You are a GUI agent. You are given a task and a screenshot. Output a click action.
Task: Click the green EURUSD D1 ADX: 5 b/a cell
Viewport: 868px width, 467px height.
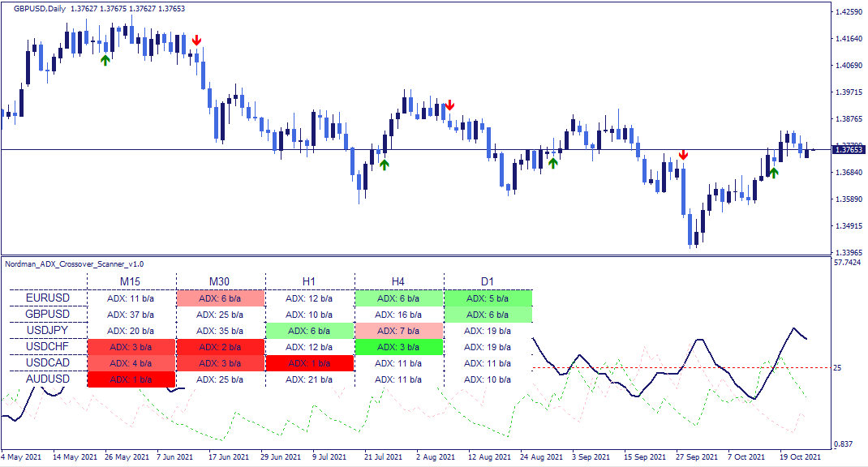[x=488, y=298]
